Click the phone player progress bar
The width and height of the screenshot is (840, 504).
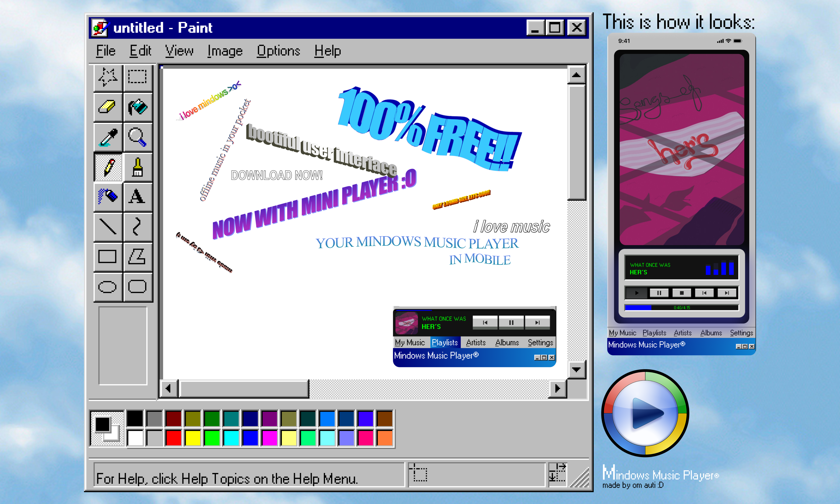click(x=681, y=308)
